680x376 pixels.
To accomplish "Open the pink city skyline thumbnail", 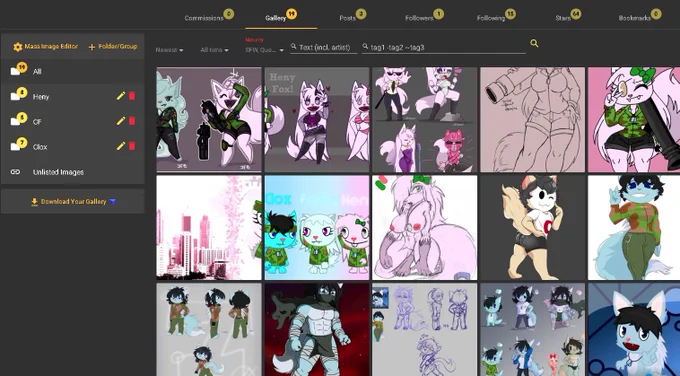I will pos(209,228).
